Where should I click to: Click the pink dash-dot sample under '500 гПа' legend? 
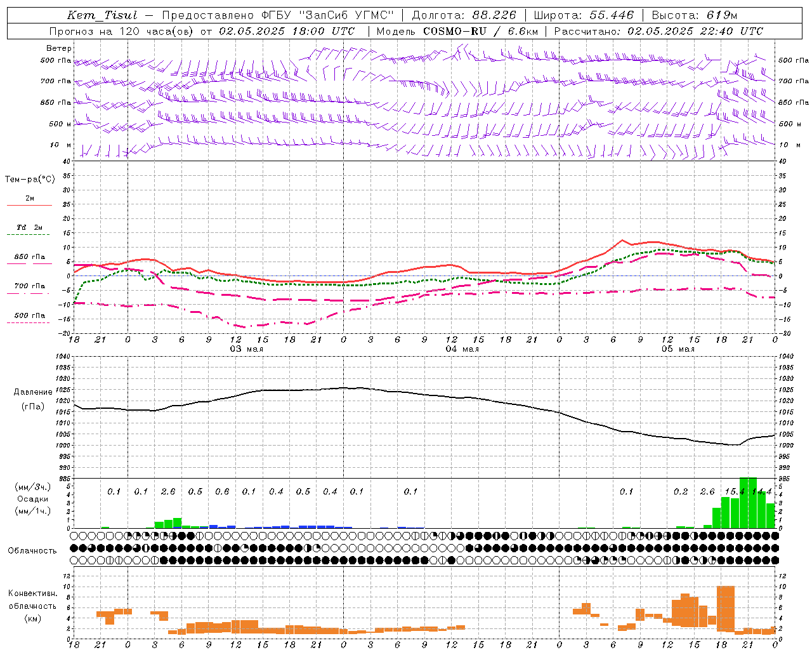[29, 322]
